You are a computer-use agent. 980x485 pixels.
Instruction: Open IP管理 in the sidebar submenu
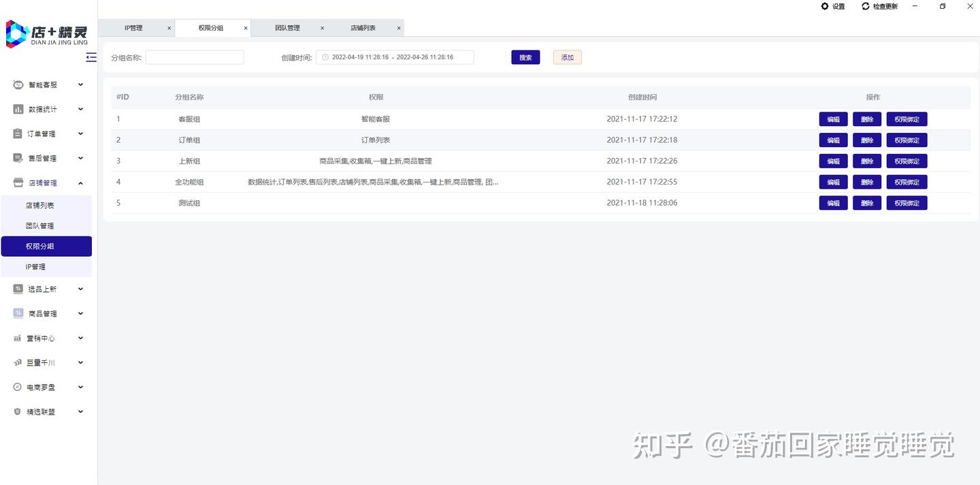[x=46, y=267]
